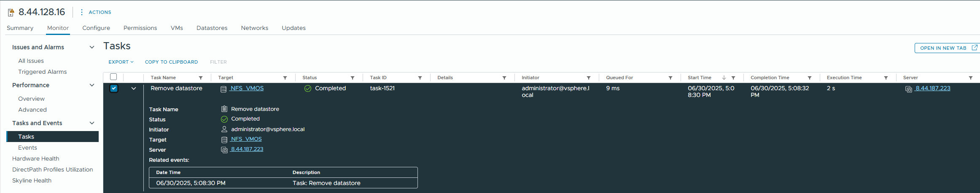Click the filter icon in Initiator column
The image size is (980, 193).
[x=589, y=78]
